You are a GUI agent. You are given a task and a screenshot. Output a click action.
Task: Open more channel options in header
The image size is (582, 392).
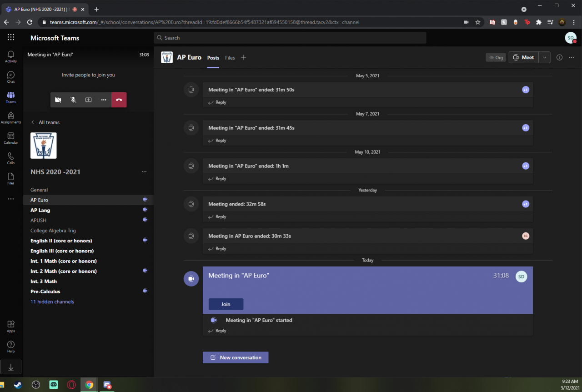coord(572,57)
